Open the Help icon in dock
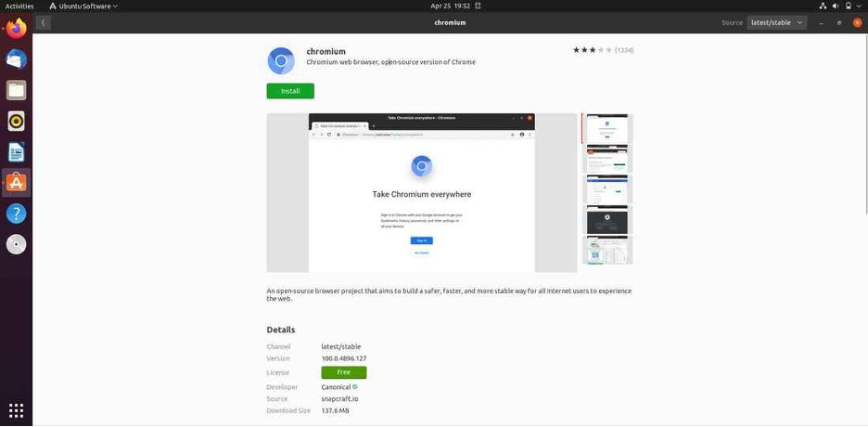The image size is (868, 427). pos(16,213)
